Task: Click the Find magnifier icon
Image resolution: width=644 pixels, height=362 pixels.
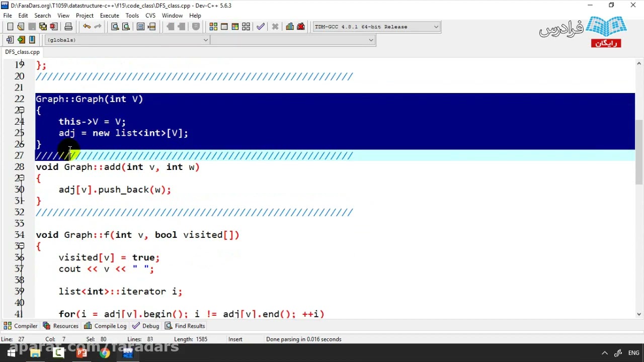Action: pyautogui.click(x=115, y=27)
